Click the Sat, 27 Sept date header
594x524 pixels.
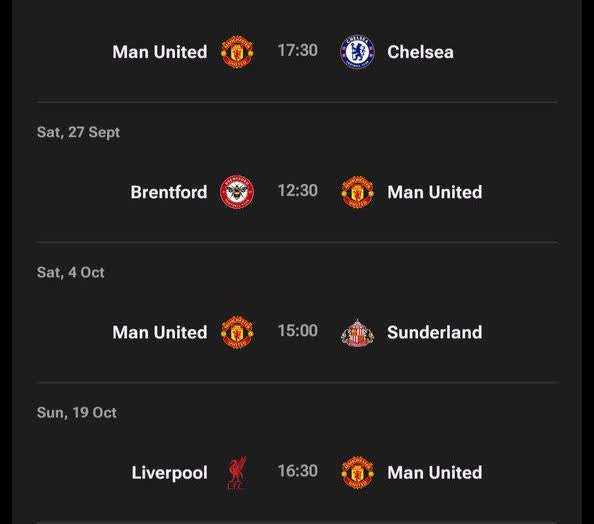coord(78,133)
